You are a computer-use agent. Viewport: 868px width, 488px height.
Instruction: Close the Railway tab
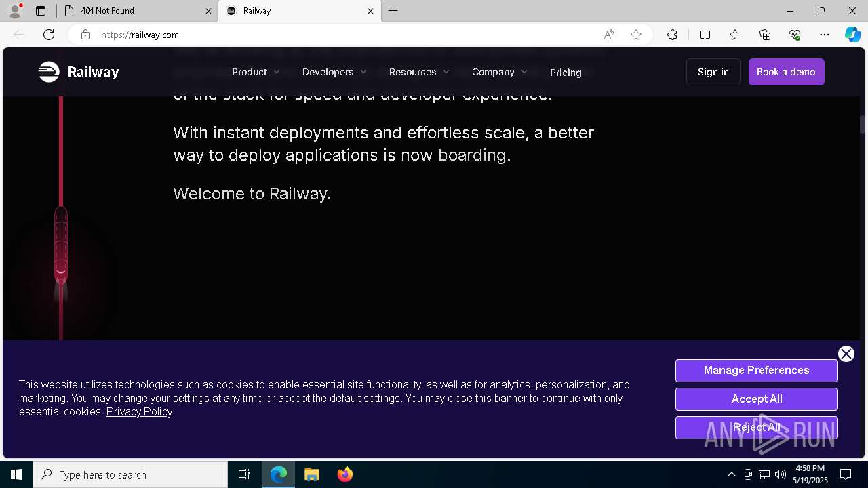click(370, 11)
